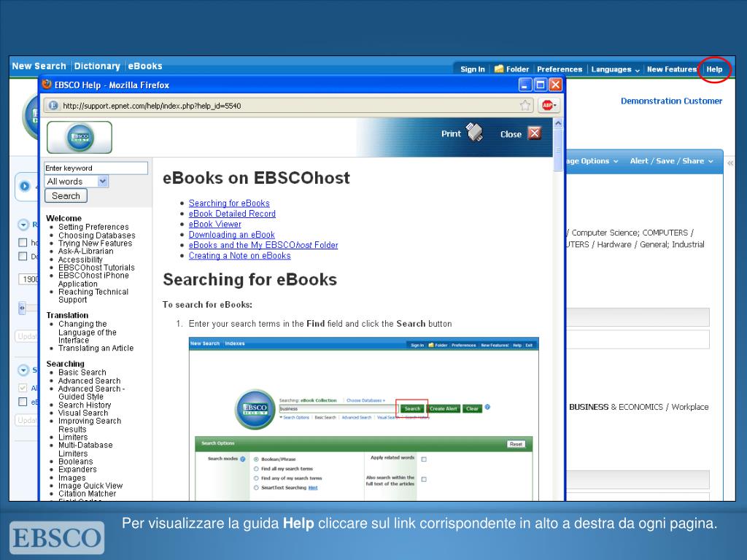Open Preferences in top bar
Viewport: 747px width, 560px height.
pyautogui.click(x=560, y=69)
